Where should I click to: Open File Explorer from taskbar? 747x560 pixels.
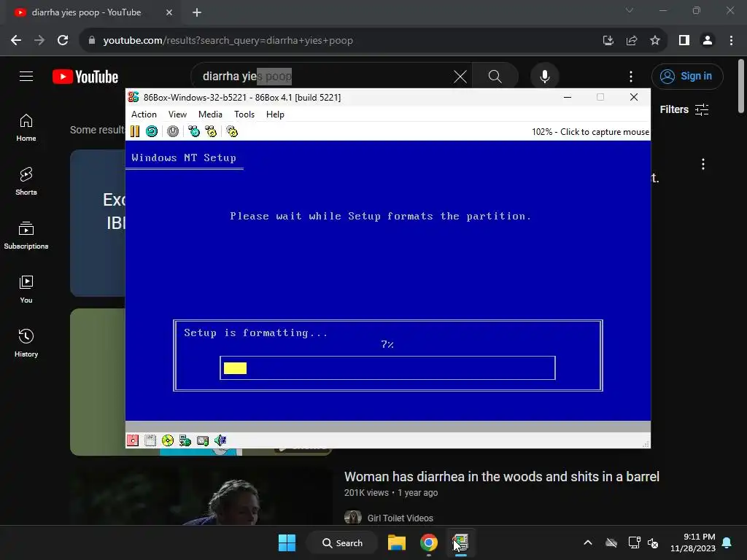396,542
